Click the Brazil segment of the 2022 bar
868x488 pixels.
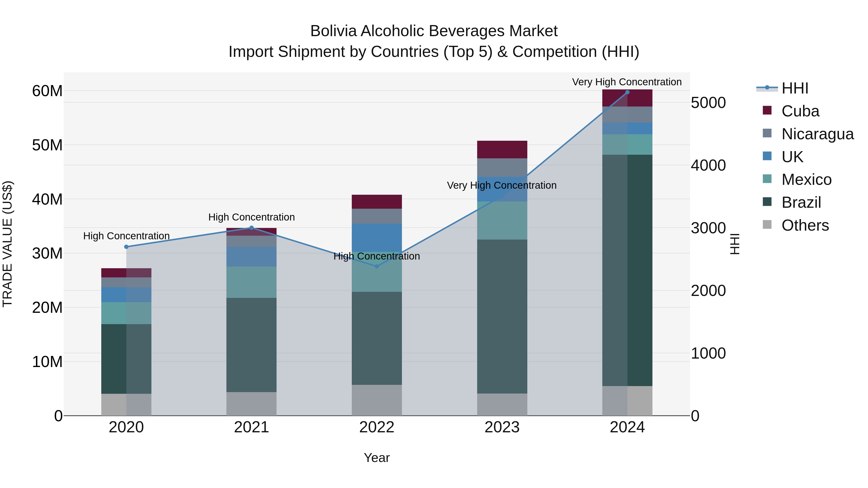[x=377, y=339]
